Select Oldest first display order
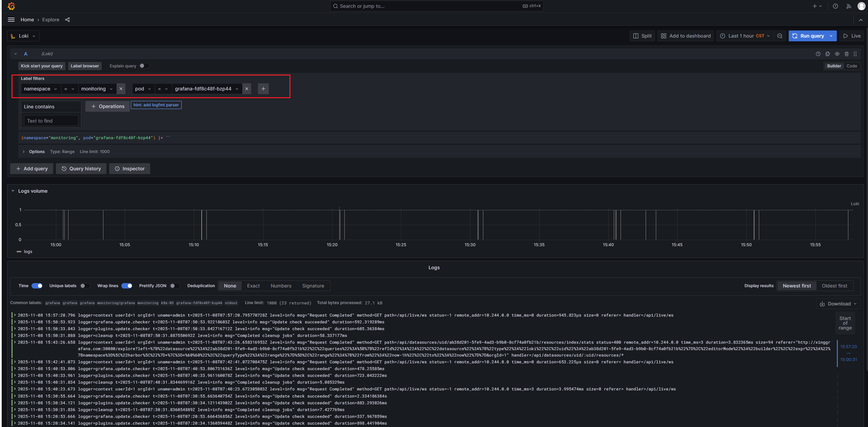Viewport: 868px width, 427px height. pos(834,286)
